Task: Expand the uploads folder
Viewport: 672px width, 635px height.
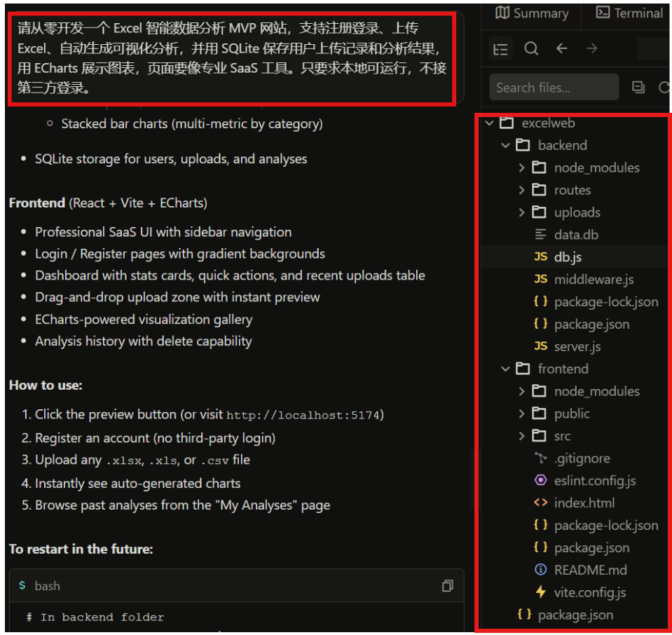Action: coord(521,212)
